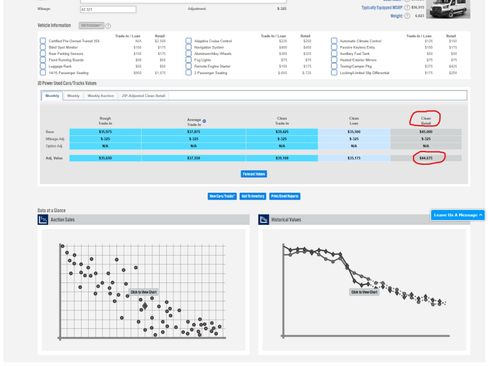The height and width of the screenshot is (366, 488).
Task: Click the Clean Retail column header
Action: pos(426,121)
